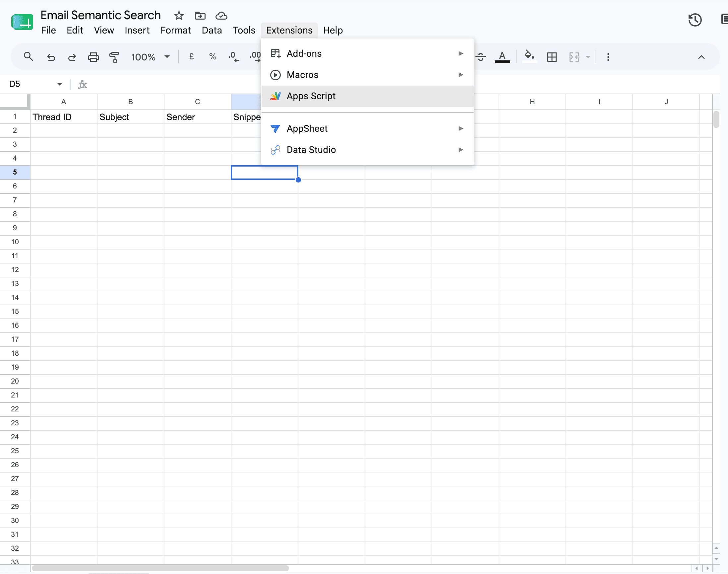Open the Insert menu
Image resolution: width=728 pixels, height=574 pixels.
137,30
